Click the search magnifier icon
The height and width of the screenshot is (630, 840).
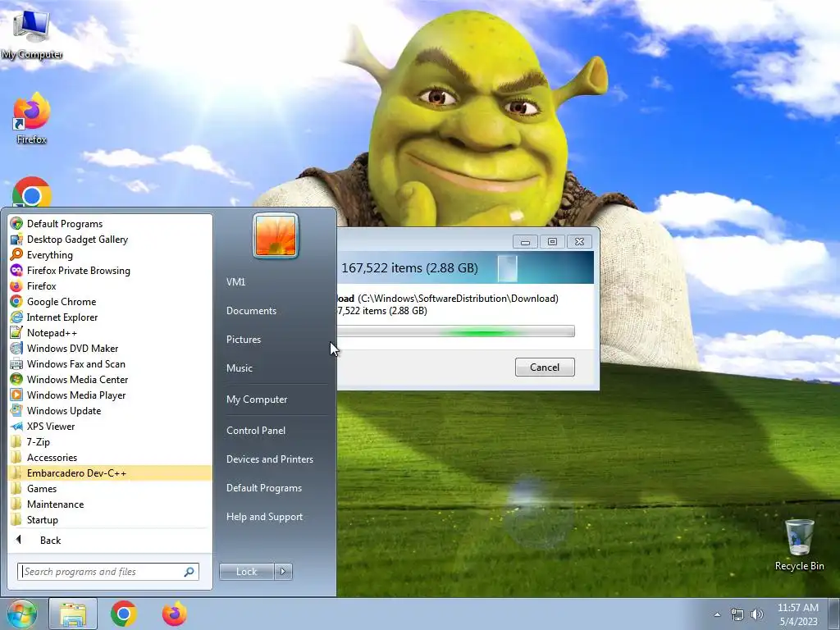pyautogui.click(x=189, y=572)
